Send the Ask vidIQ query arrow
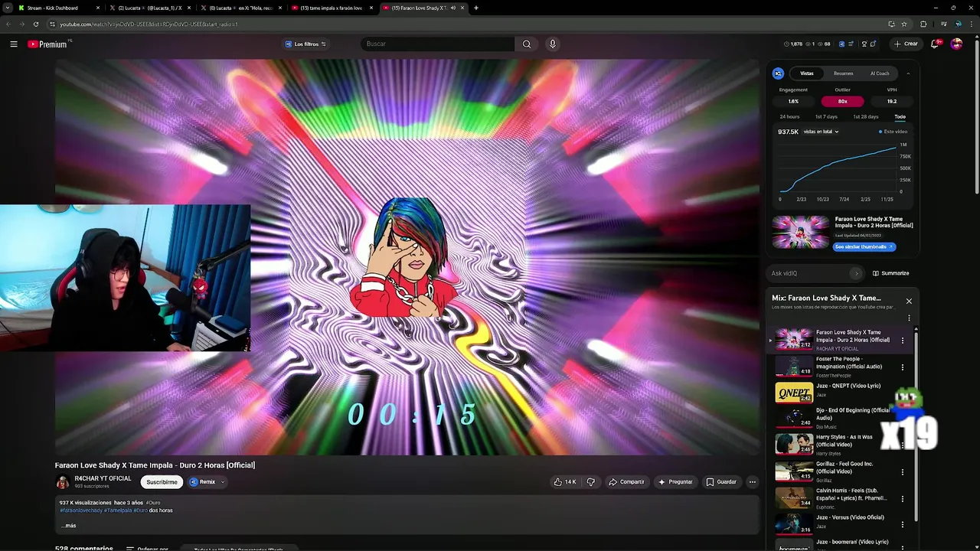The height and width of the screenshot is (551, 980). point(856,273)
